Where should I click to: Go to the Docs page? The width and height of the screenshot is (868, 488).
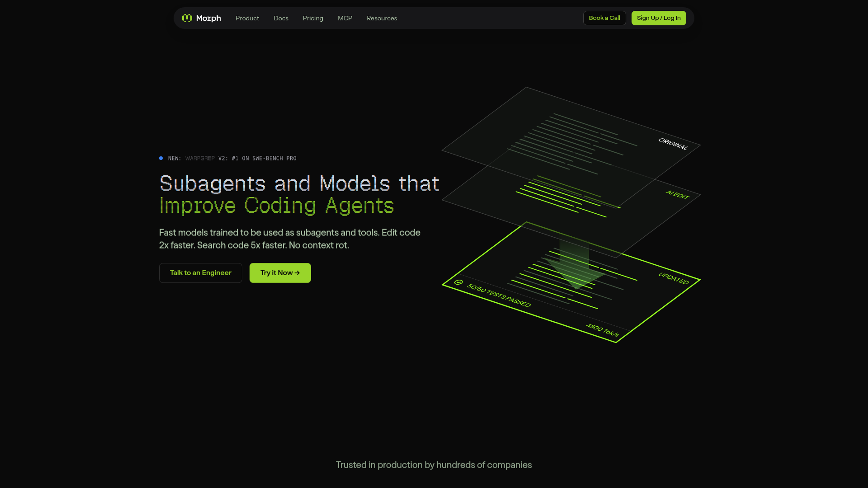pyautogui.click(x=281, y=18)
